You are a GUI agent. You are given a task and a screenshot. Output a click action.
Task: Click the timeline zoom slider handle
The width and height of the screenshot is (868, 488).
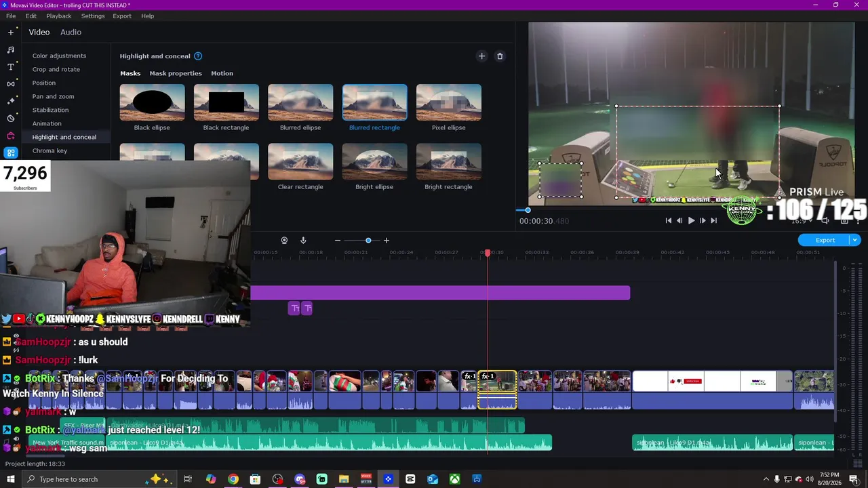(x=368, y=241)
